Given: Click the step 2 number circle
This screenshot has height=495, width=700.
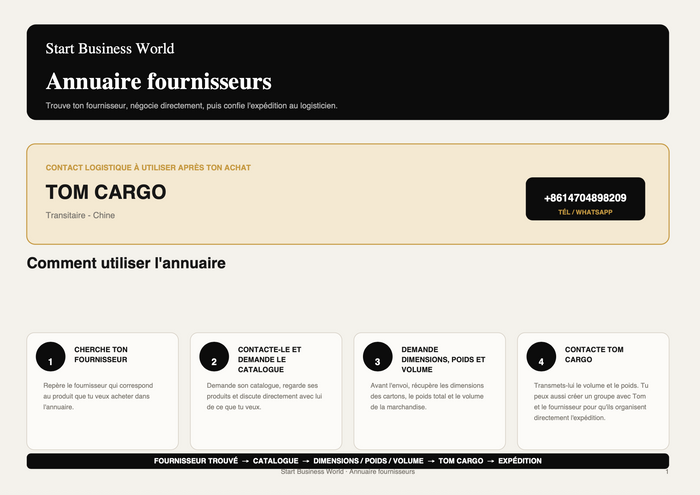Looking at the screenshot, I should pos(214,357).
